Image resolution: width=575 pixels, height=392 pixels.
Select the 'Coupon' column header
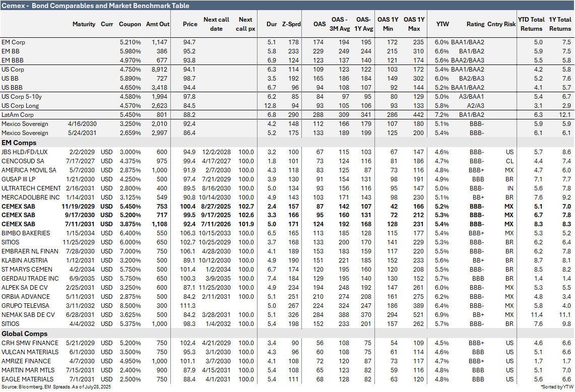tap(130, 24)
